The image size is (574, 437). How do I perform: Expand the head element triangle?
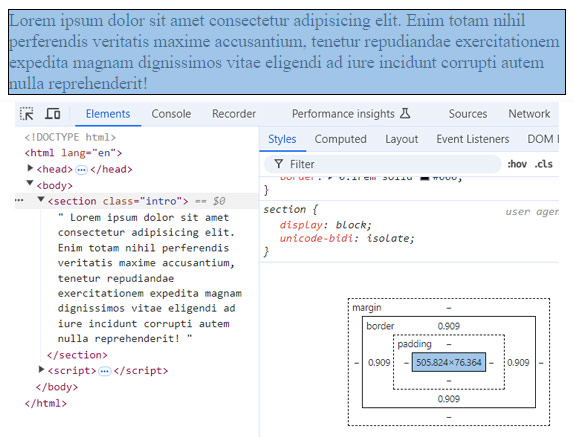point(30,168)
